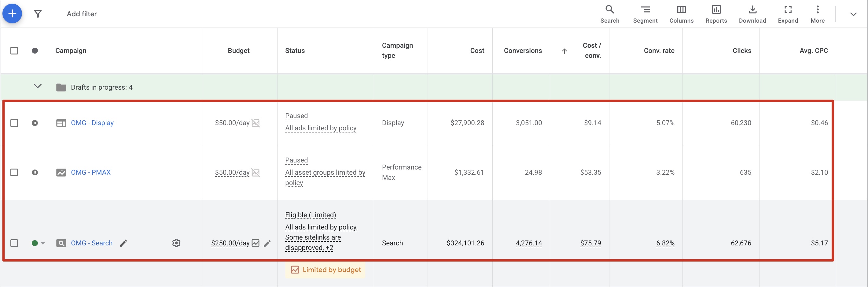Click the Display campaign type icon
868x287 pixels.
click(x=61, y=123)
